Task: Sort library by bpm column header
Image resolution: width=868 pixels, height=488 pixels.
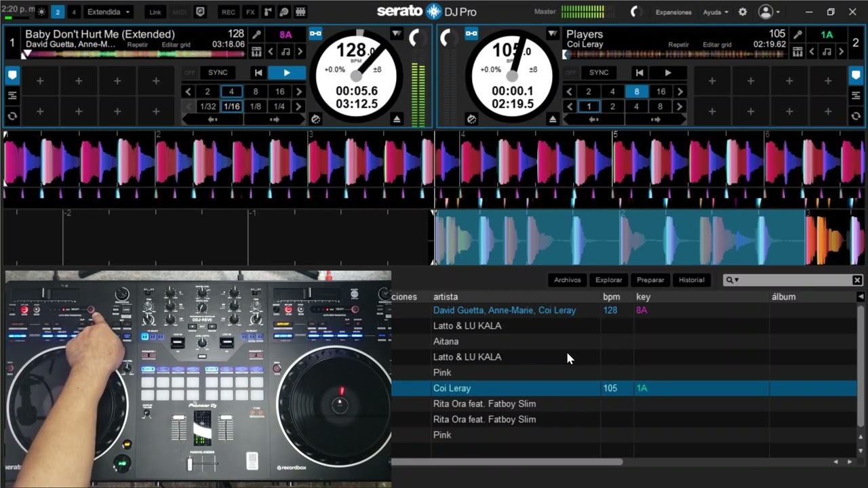Action: click(x=610, y=297)
